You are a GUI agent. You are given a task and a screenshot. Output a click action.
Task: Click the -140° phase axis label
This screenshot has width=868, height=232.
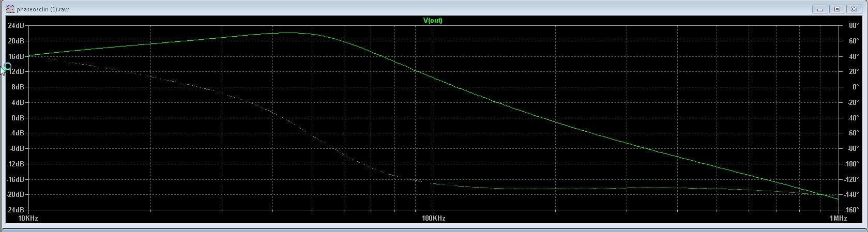(852, 194)
